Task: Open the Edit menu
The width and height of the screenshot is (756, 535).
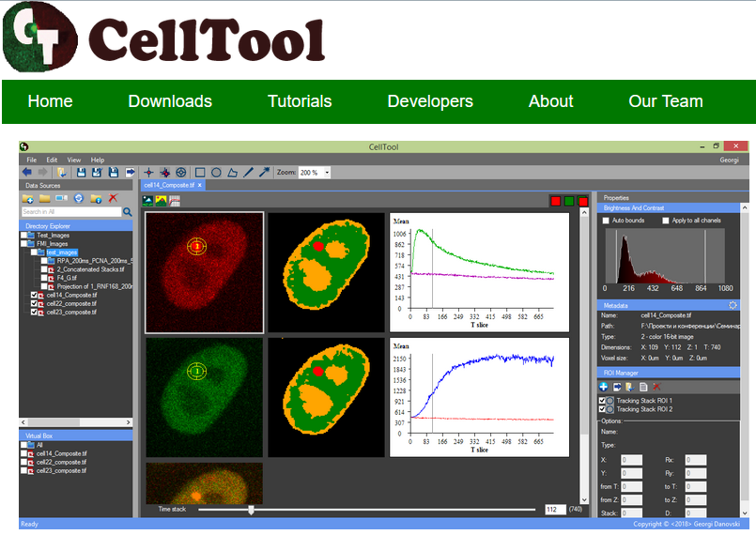Action: tap(52, 160)
